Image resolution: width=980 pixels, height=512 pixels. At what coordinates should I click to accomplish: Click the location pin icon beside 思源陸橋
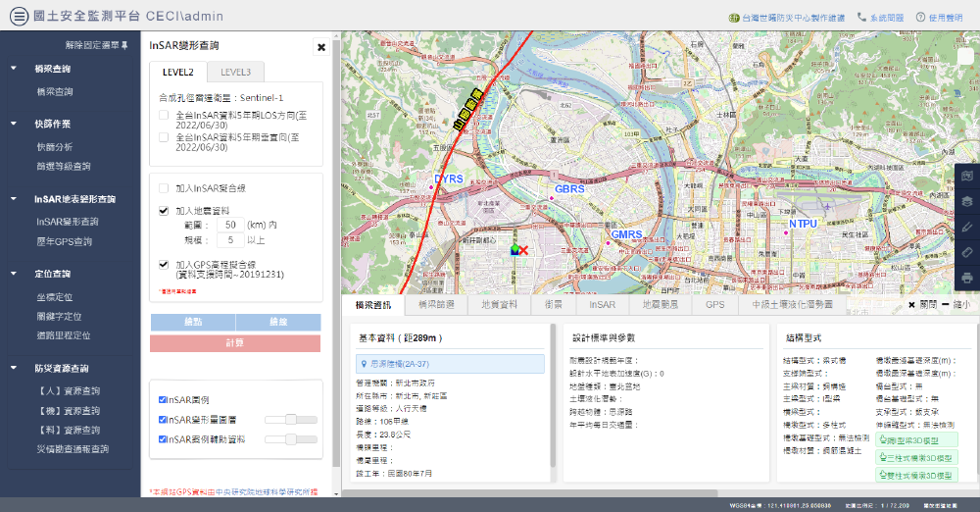coord(364,364)
